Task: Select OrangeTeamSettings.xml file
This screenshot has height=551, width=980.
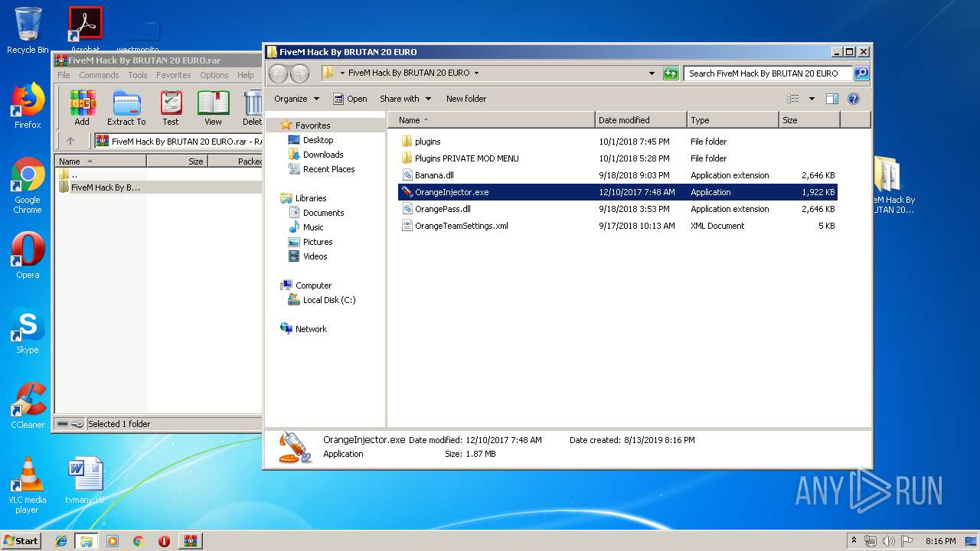Action: pos(461,226)
